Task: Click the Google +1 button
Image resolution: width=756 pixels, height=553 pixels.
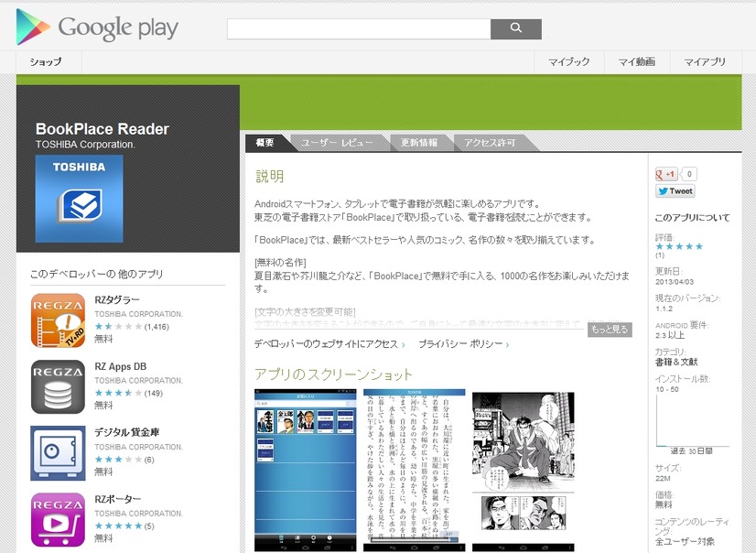Action: click(666, 174)
